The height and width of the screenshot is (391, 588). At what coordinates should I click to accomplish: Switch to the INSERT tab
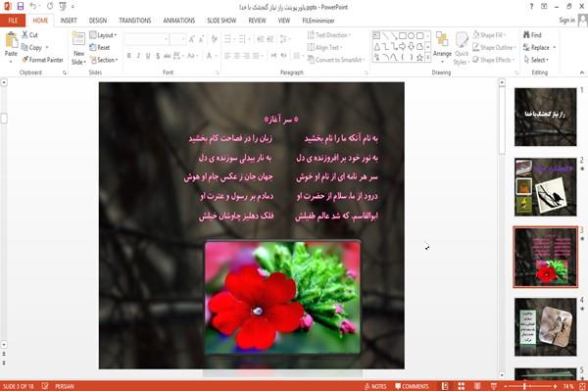pyautogui.click(x=69, y=21)
